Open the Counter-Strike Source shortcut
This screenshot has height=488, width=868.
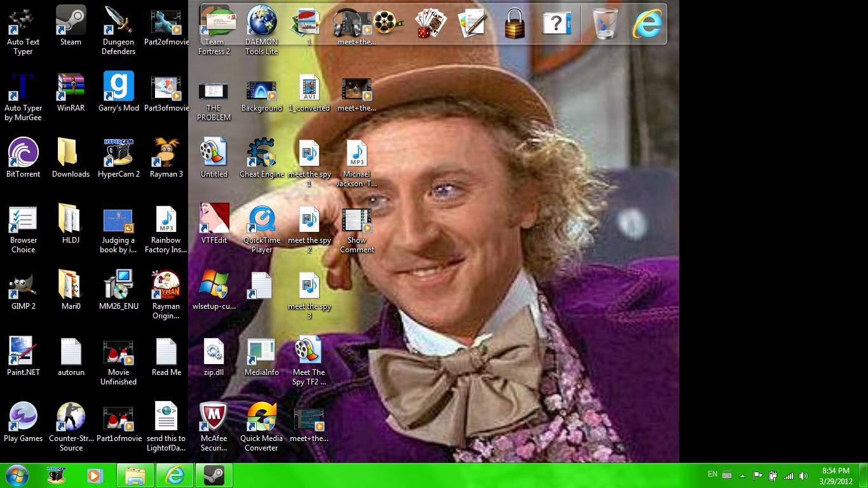coord(71,426)
